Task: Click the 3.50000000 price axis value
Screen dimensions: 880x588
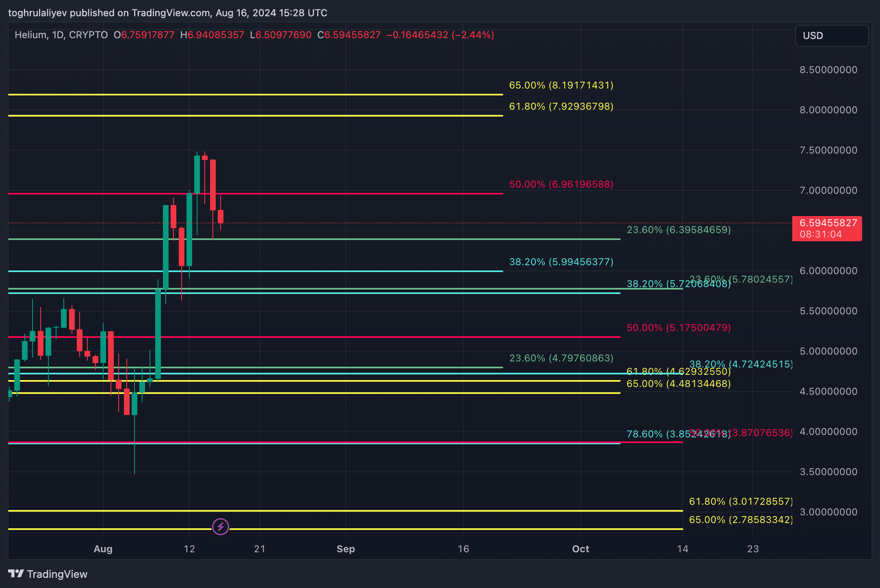Action: (x=828, y=472)
